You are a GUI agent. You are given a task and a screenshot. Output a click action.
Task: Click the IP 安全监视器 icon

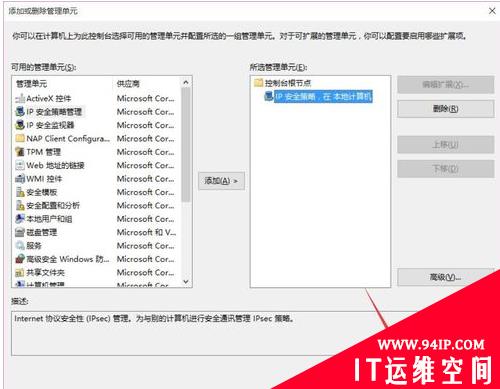(x=20, y=125)
